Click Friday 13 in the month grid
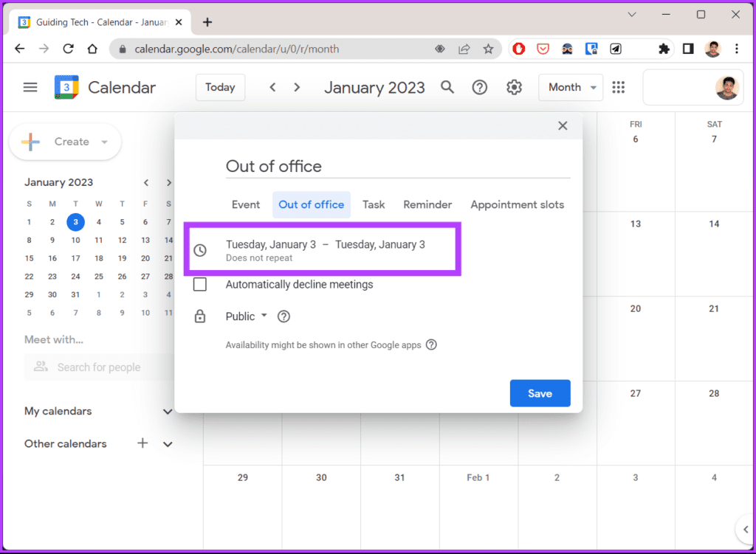Viewport: 756px width, 554px height. [x=636, y=224]
